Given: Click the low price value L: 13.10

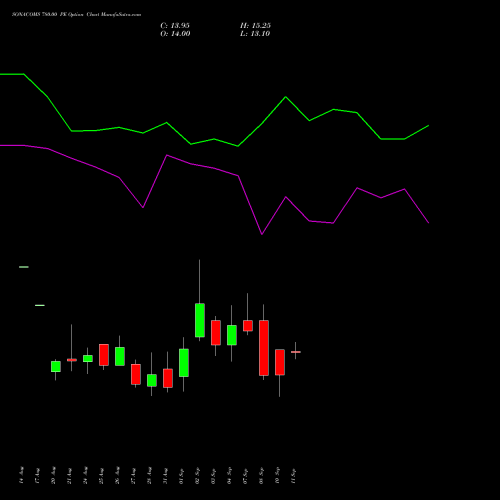Looking at the screenshot, I should coord(255,34).
